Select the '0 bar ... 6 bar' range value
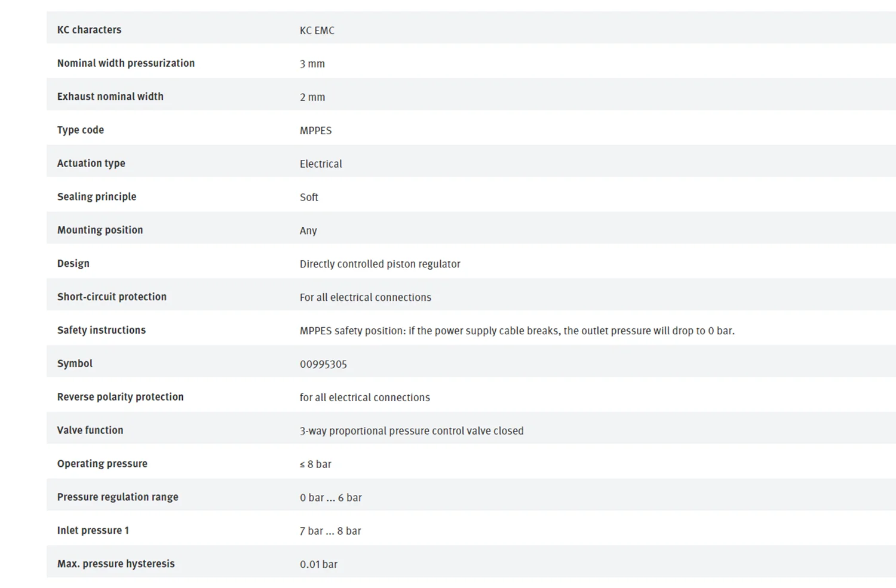Viewport: 896px width, 588px height. coord(330,498)
